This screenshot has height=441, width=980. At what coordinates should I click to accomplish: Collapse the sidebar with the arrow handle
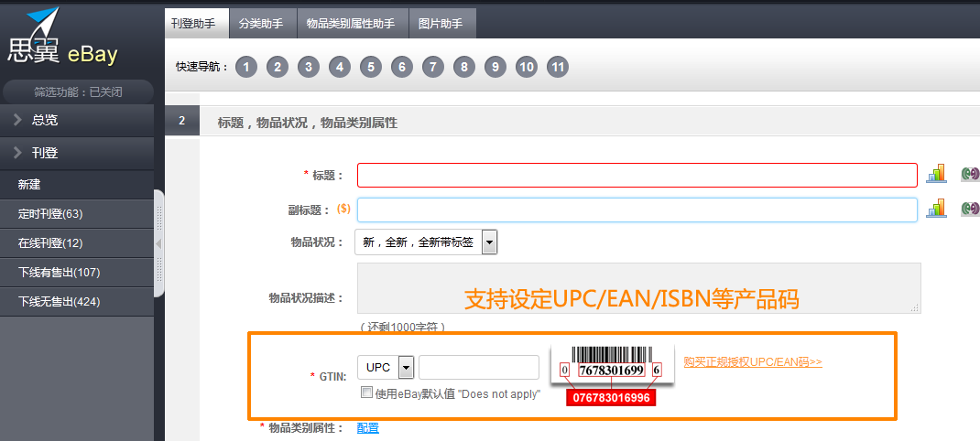pos(158,243)
